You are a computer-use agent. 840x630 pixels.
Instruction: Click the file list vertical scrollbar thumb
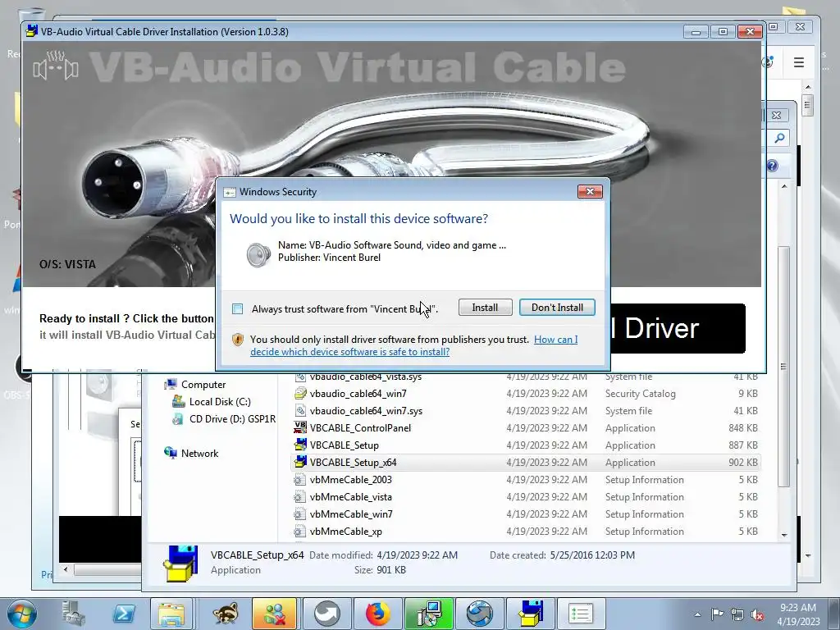784,367
